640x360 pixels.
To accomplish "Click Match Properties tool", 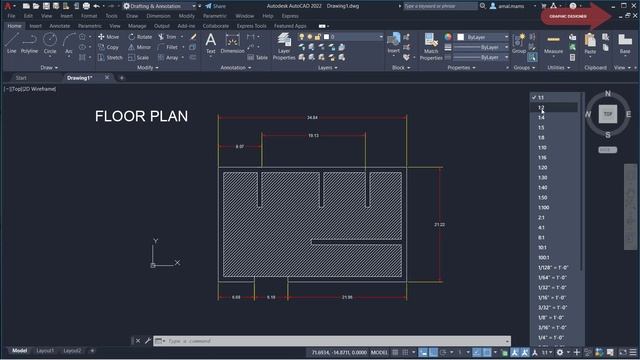I will [431, 47].
